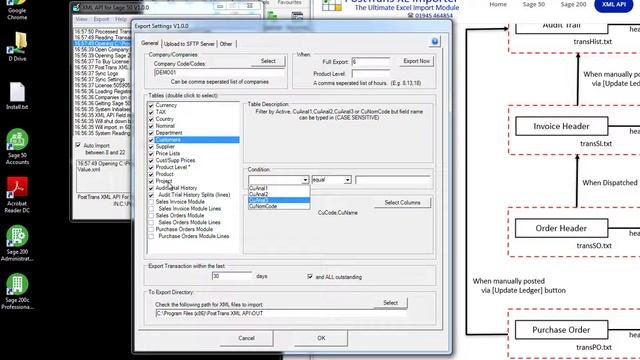Open the Google Chrome desktop shortcut
This screenshot has width=640, height=360.
pos(17,9)
